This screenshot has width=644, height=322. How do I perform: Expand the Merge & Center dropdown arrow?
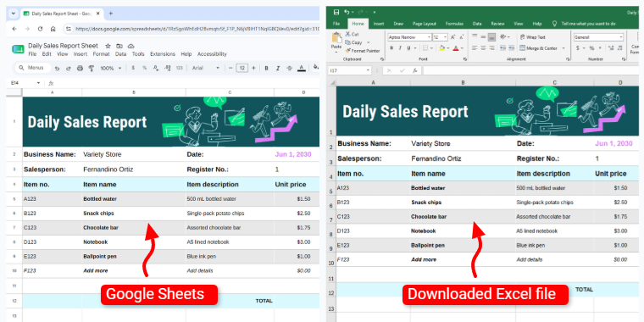coord(563,48)
